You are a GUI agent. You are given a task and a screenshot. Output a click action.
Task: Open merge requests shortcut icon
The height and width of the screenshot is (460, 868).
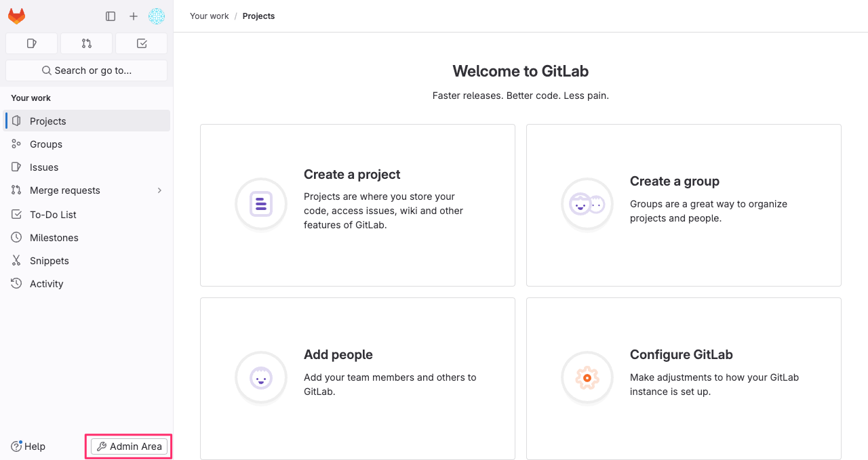pos(87,43)
